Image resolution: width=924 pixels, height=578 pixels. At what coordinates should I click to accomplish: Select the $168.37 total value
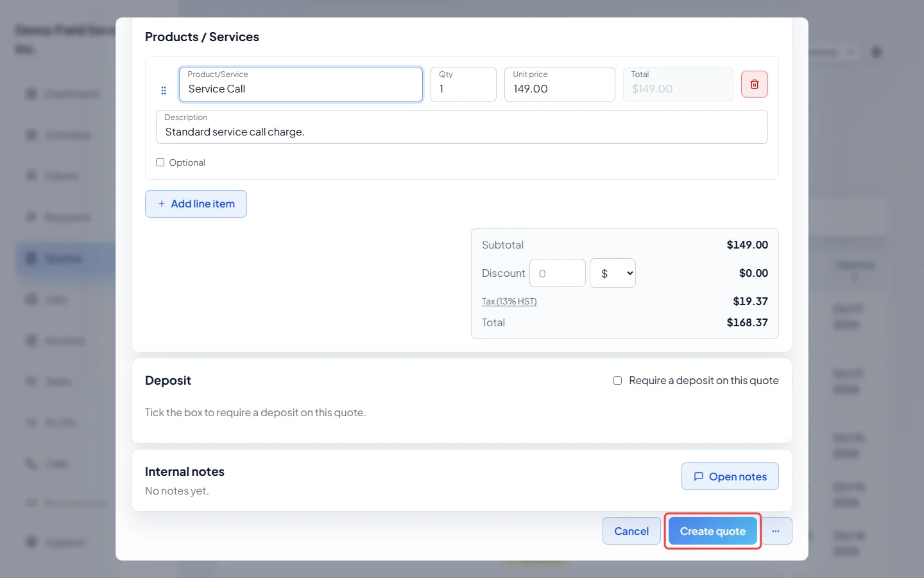[748, 322]
